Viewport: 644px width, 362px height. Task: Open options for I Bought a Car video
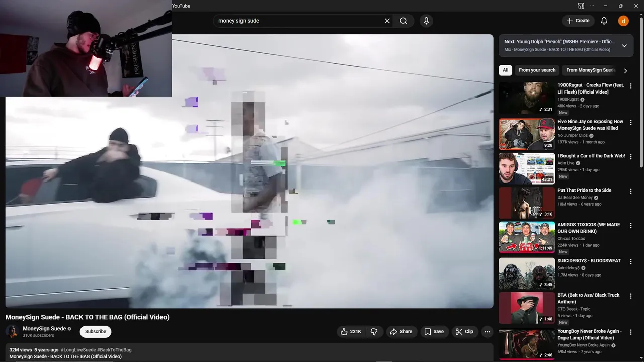[x=631, y=157]
